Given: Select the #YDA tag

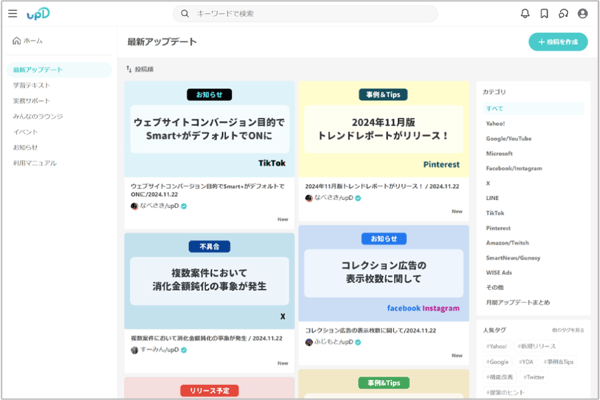Looking at the screenshot, I should (x=526, y=362).
